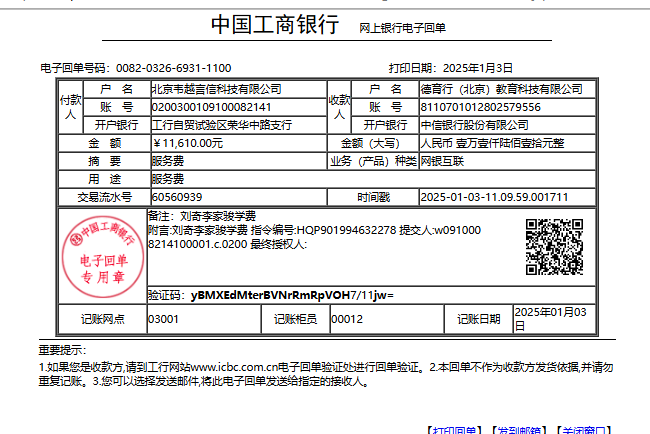Select payee account 8110701012802579556
Viewport: 650px width, 434px height.
(480, 107)
